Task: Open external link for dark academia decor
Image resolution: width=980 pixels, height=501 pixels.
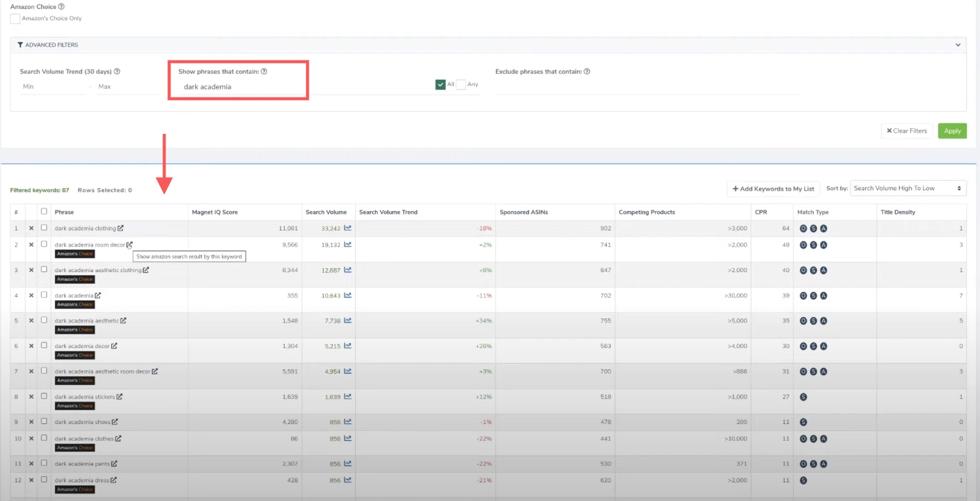Action: pyautogui.click(x=114, y=346)
